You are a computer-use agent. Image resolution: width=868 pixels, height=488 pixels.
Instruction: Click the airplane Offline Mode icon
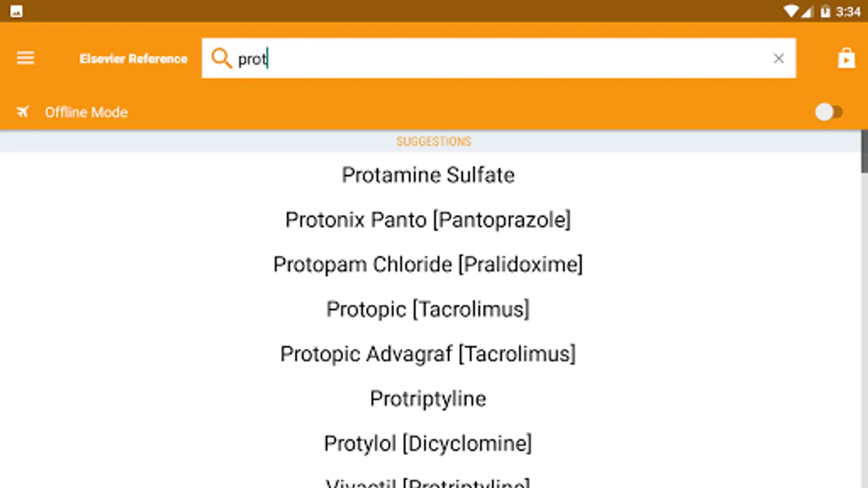pos(23,112)
